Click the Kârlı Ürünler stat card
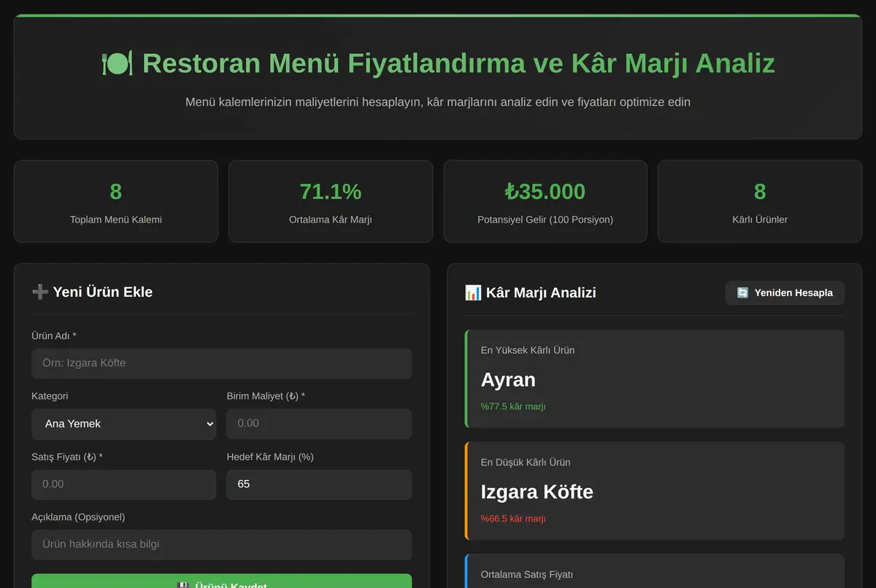The width and height of the screenshot is (876, 588). (x=760, y=201)
